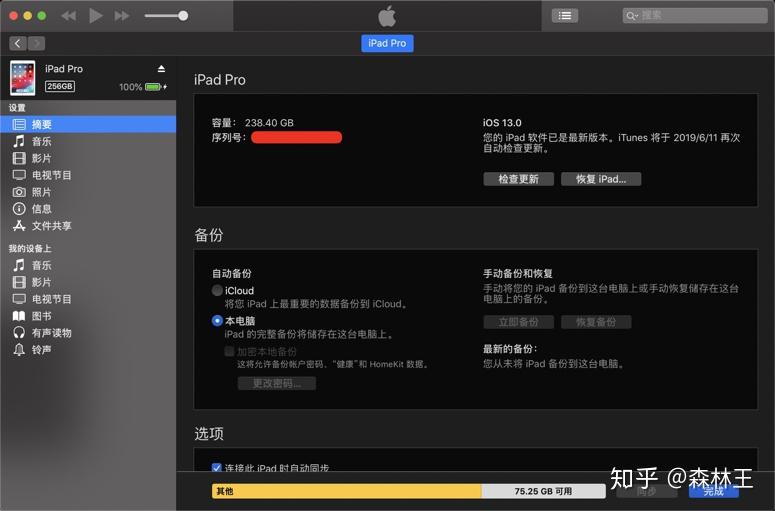
Task: Select the iPad Pro device tab
Action: click(387, 43)
